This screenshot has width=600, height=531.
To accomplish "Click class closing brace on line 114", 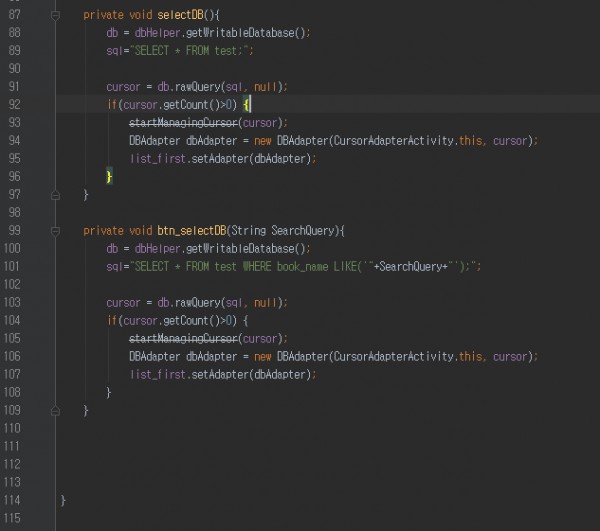I will [63, 500].
